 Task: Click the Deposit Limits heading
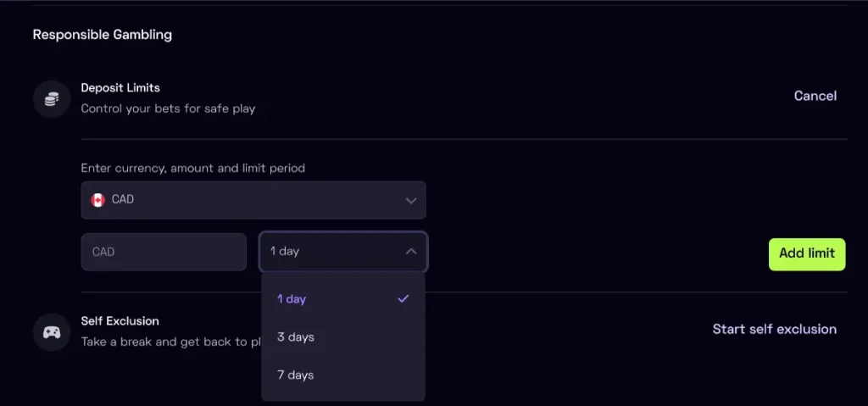click(x=120, y=87)
